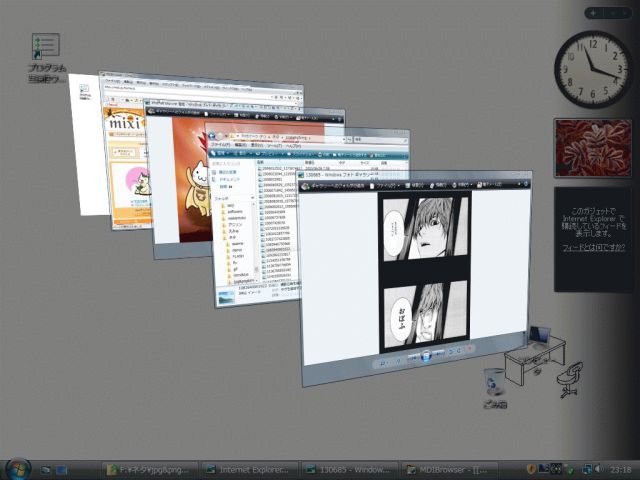Click the next photo button in the front Photo Gallery
Viewport: 640px width, 480px height.
coord(439,353)
